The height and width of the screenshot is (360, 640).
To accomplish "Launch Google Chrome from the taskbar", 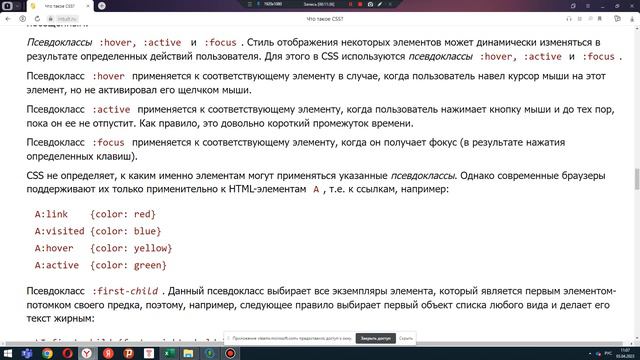I will (47, 353).
